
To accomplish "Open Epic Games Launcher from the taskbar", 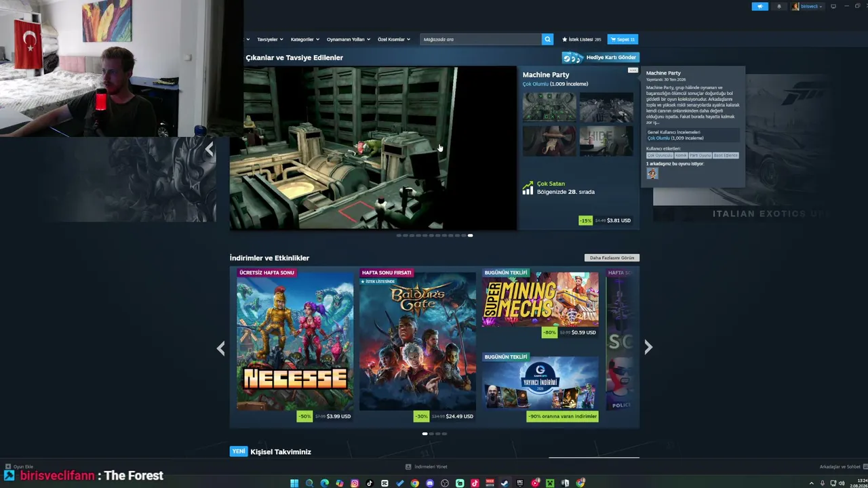I will tap(520, 483).
